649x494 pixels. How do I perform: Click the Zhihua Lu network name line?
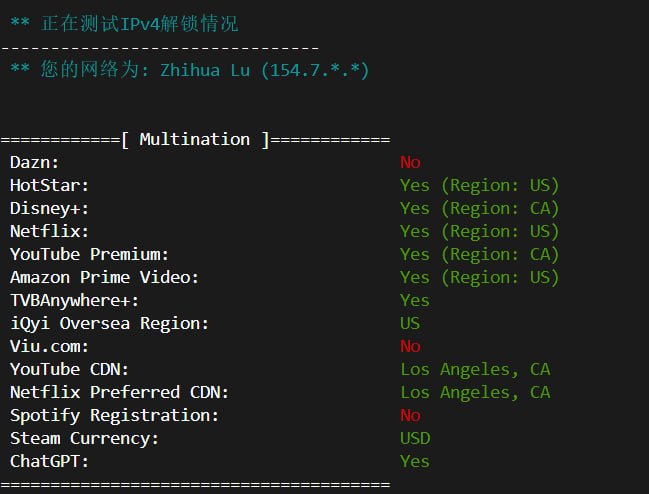tap(190, 71)
